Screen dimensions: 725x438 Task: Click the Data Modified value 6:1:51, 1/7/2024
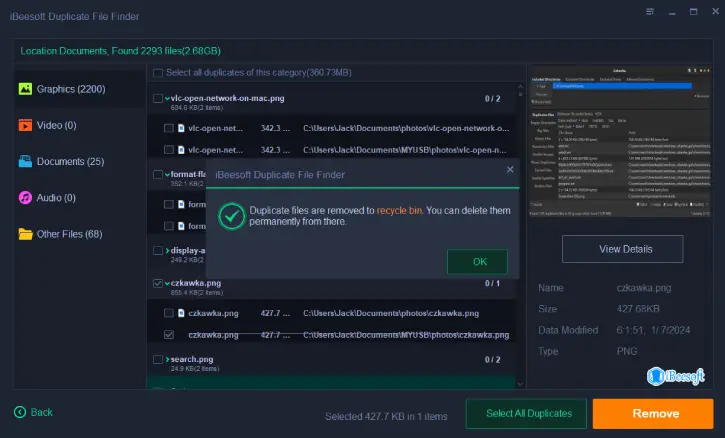point(653,330)
